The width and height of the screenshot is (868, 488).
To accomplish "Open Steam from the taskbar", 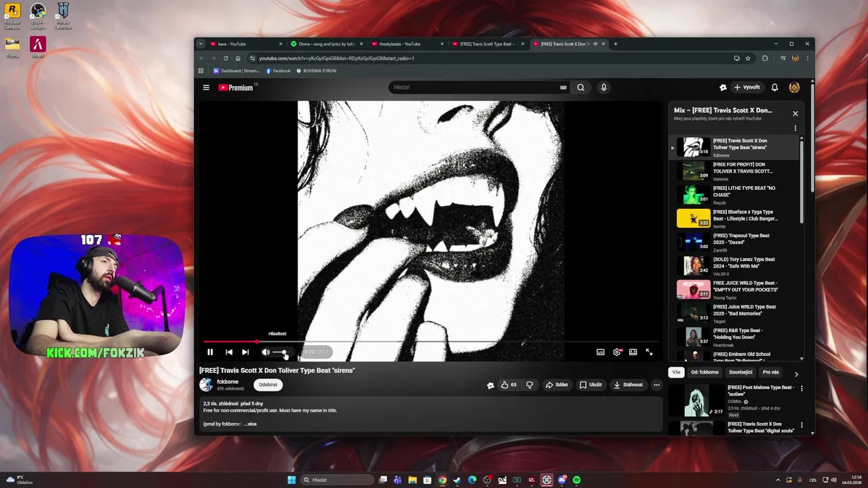I will (x=457, y=480).
